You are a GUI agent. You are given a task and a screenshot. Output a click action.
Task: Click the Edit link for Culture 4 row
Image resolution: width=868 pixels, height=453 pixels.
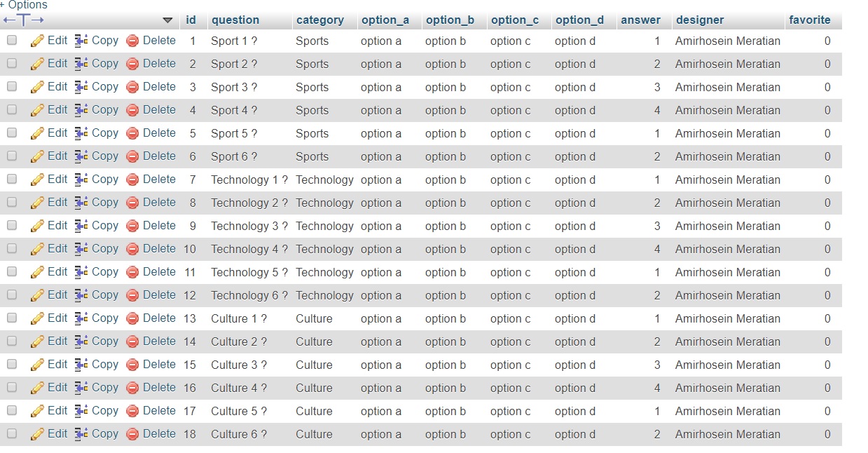pyautogui.click(x=57, y=388)
